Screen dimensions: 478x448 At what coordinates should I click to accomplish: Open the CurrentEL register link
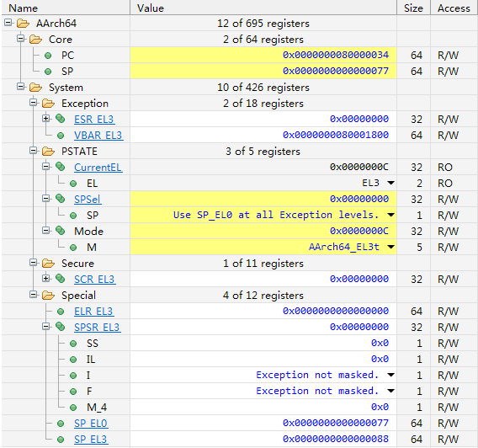click(x=98, y=167)
